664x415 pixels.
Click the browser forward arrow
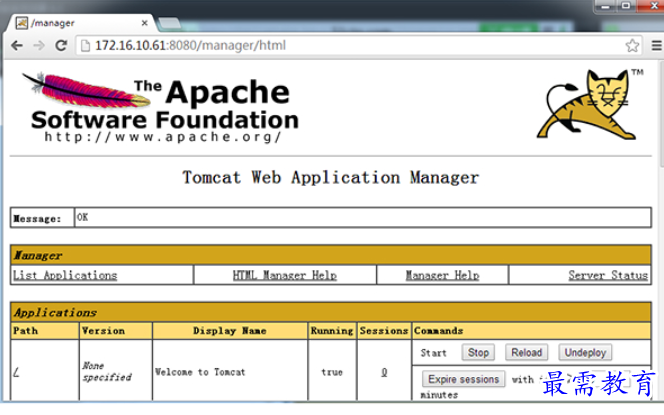pyautogui.click(x=39, y=45)
